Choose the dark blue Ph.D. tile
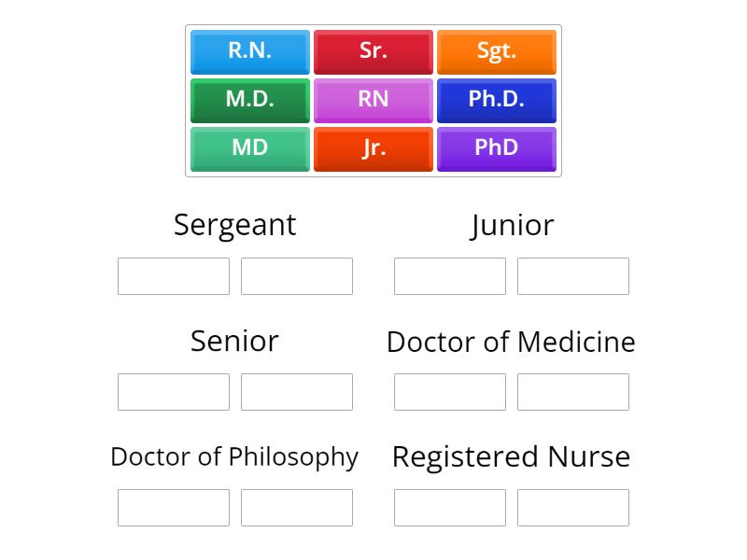Image resolution: width=747 pixels, height=560 pixels. coord(496,100)
